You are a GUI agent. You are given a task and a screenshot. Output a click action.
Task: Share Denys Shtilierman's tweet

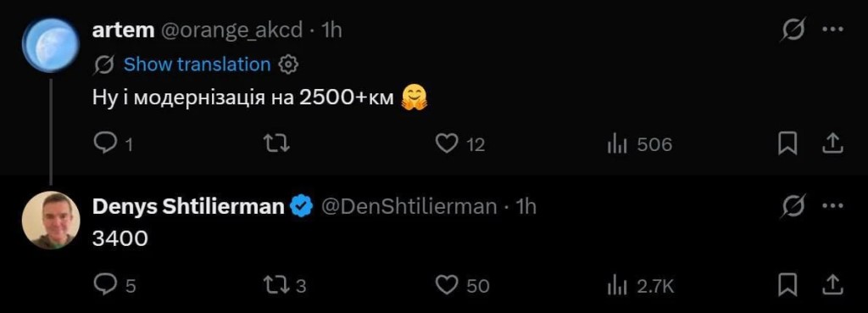click(832, 285)
